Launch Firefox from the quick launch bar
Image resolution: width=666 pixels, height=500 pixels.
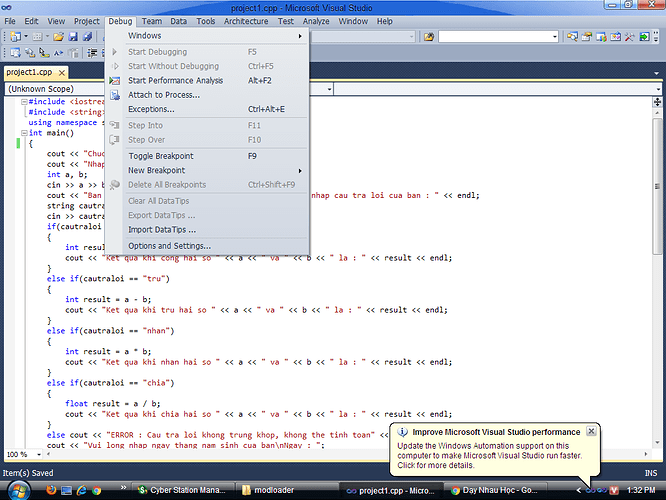click(x=51, y=490)
